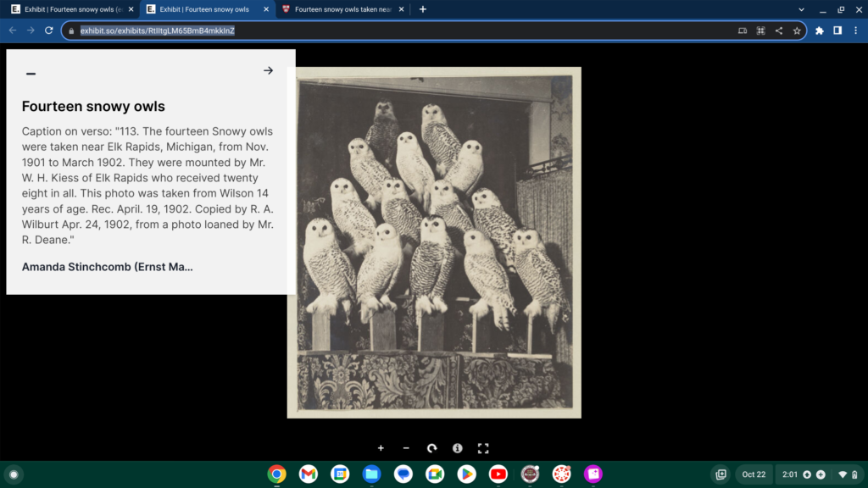The width and height of the screenshot is (868, 488).
Task: Open Google Meet from the shelf
Action: pos(435,474)
